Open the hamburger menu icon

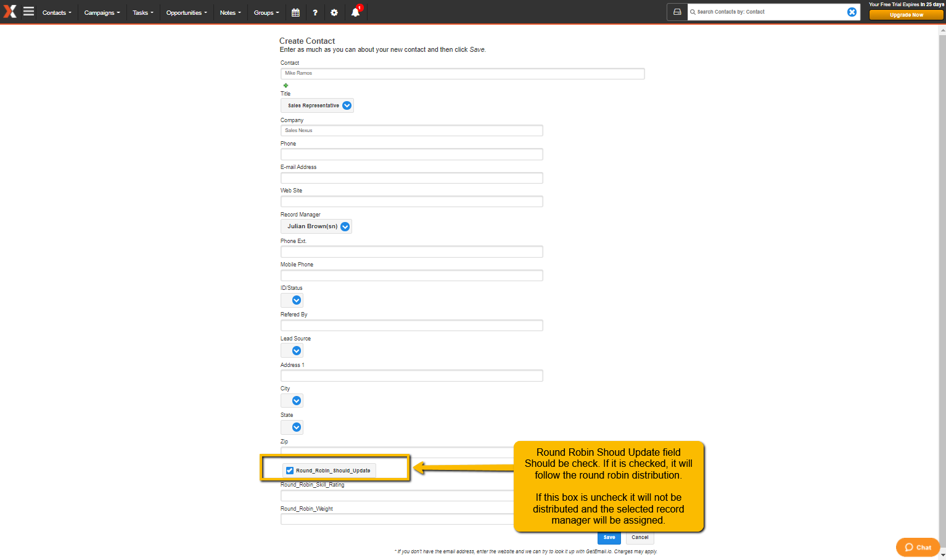tap(28, 12)
